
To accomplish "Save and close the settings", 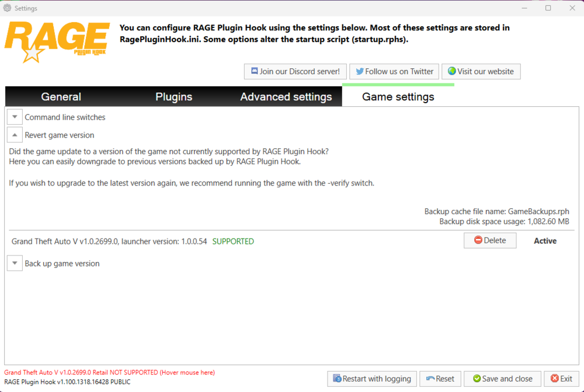I will click(502, 379).
